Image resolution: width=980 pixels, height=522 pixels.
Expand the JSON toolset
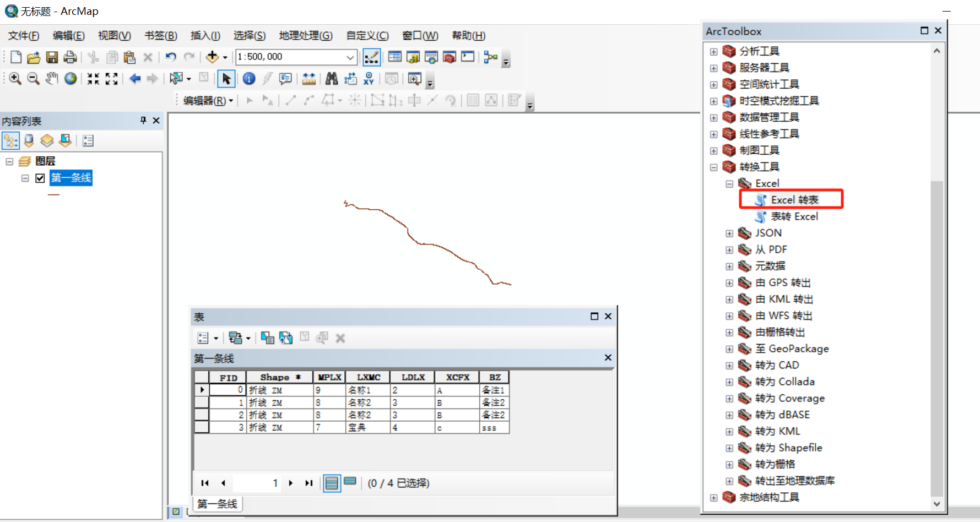coord(729,233)
